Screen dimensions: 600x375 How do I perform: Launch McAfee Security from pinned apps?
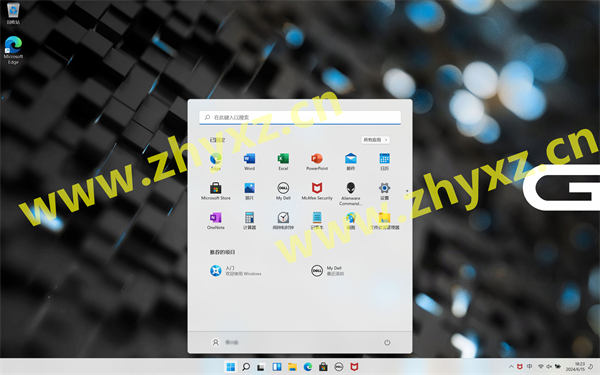[x=317, y=191]
